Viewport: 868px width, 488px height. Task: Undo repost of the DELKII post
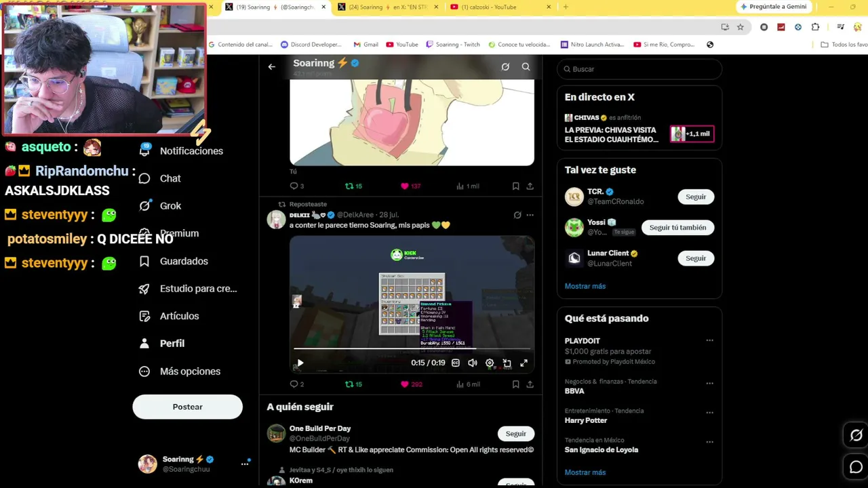[353, 384]
